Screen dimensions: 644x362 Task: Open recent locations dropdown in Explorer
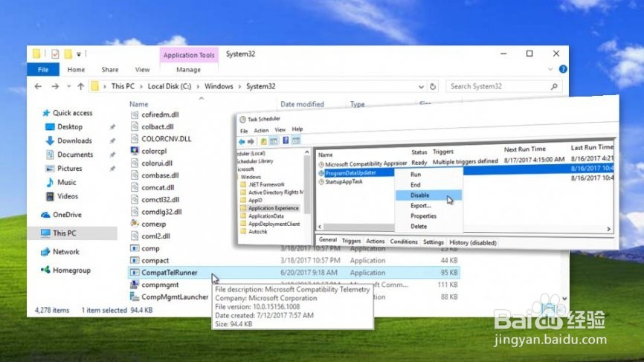68,86
